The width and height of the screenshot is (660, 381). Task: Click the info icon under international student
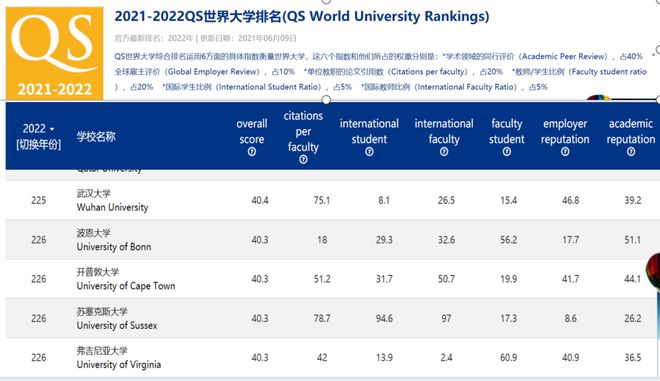pyautogui.click(x=369, y=152)
